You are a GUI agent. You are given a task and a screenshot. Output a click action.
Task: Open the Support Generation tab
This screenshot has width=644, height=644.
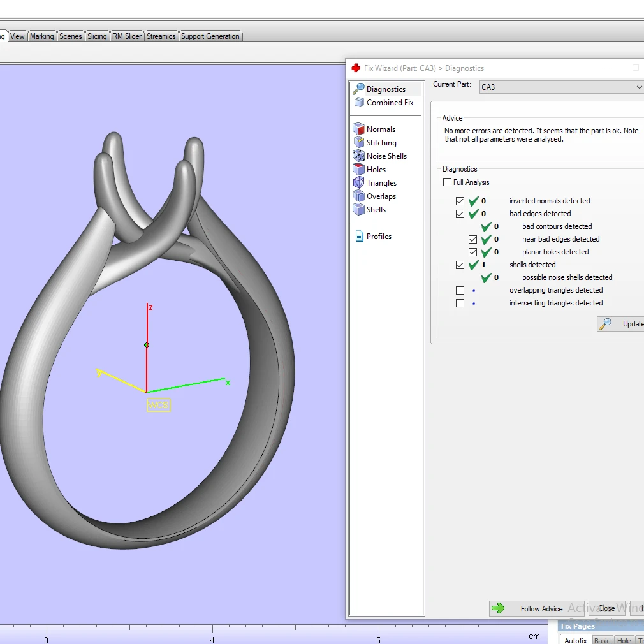click(210, 36)
